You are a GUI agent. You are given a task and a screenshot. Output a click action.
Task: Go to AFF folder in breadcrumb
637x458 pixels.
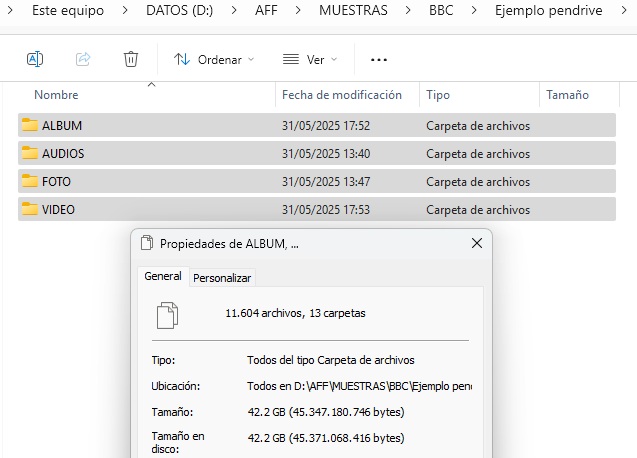(266, 11)
